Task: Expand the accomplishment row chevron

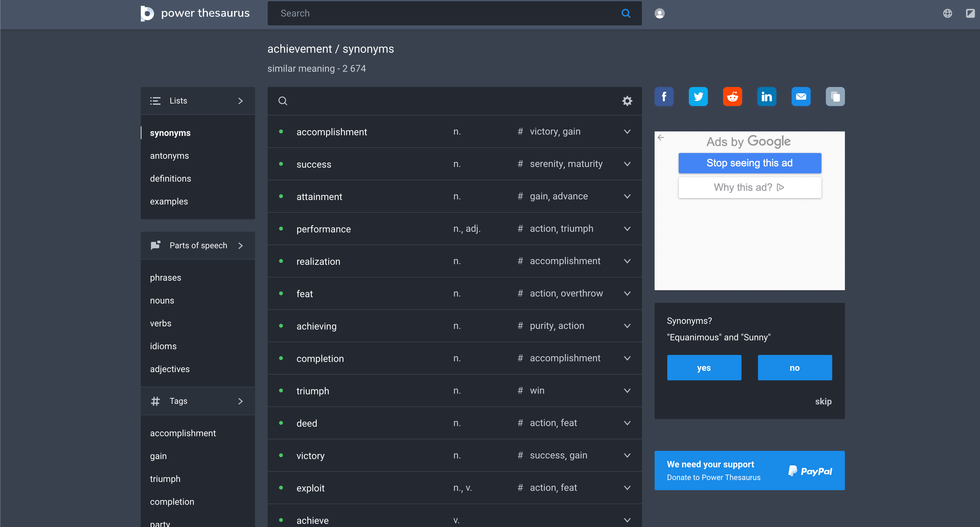Action: click(x=627, y=132)
